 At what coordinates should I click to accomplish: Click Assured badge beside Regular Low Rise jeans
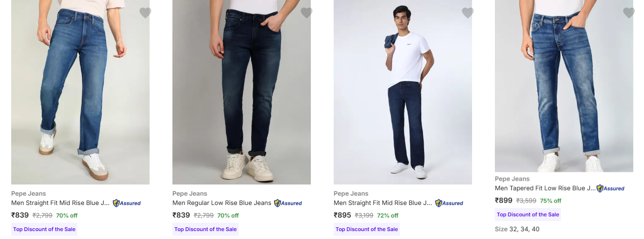tap(288, 203)
